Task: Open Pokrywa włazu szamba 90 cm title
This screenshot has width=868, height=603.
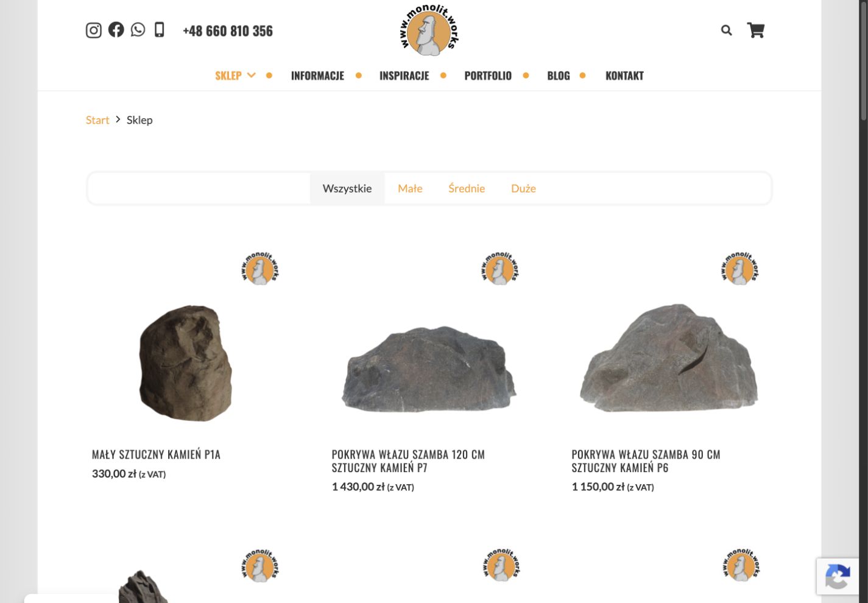Action: click(646, 461)
